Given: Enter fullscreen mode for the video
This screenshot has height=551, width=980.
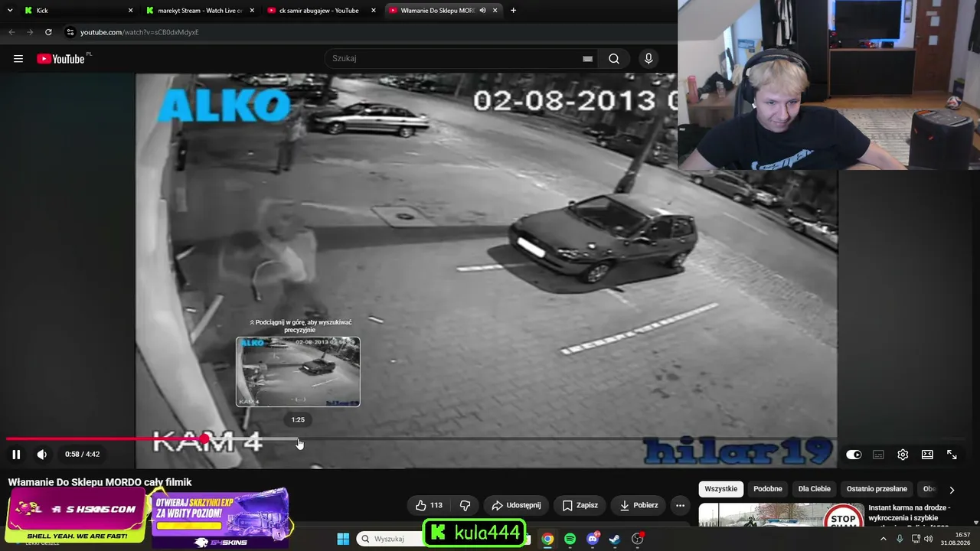Looking at the screenshot, I should click(952, 455).
